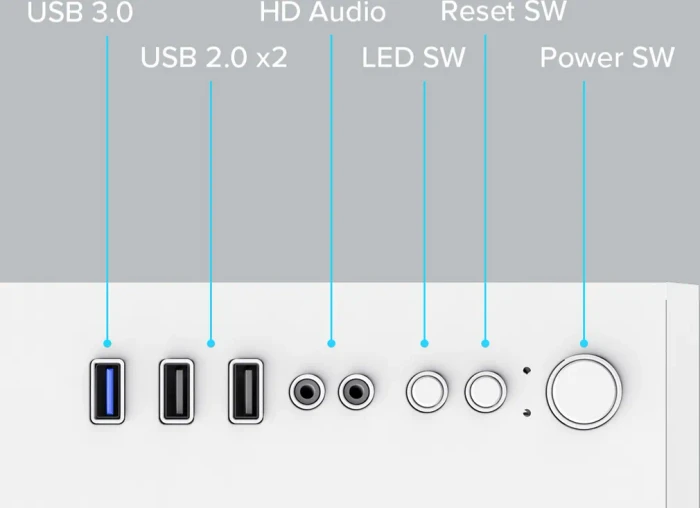This screenshot has height=508, width=700.
Task: Click the callout dot above USB 3.0 port
Action: pyautogui.click(x=107, y=343)
